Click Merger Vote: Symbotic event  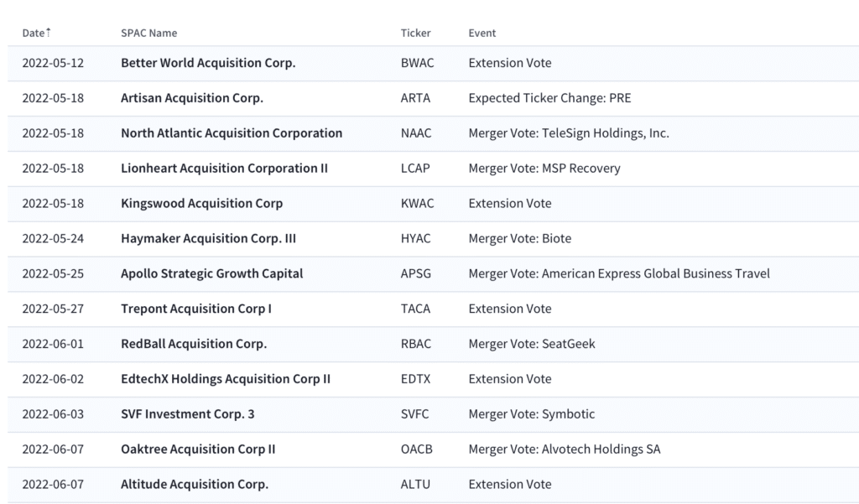point(531,413)
